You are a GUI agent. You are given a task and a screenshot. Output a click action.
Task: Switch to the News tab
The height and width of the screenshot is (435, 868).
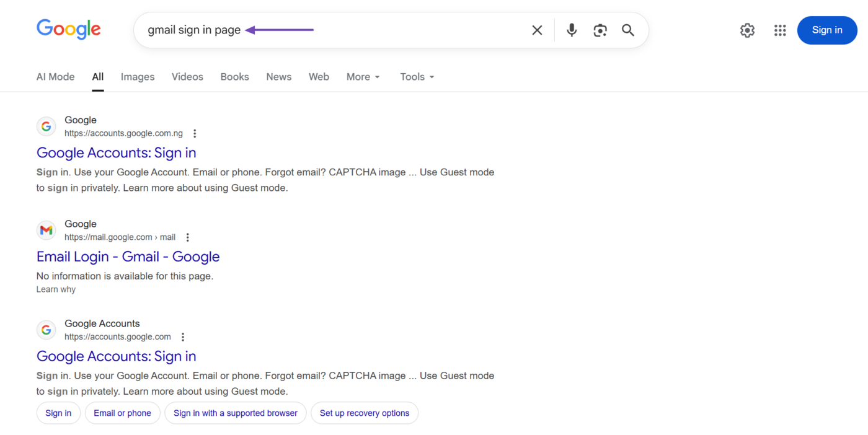278,76
